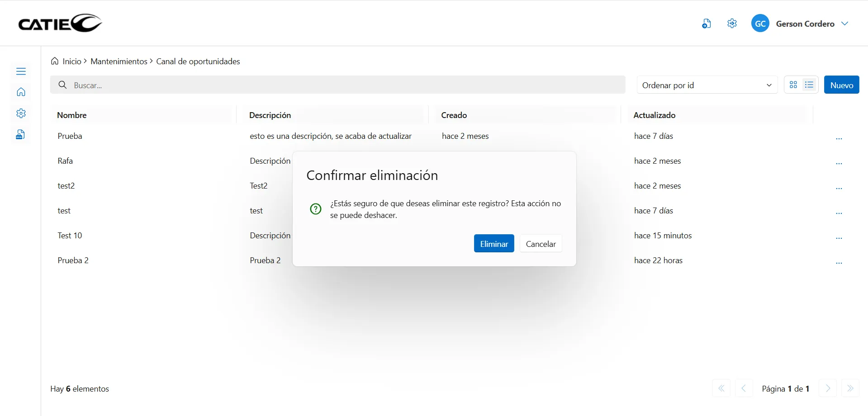Expand the Gerson Cordero user menu

click(844, 24)
